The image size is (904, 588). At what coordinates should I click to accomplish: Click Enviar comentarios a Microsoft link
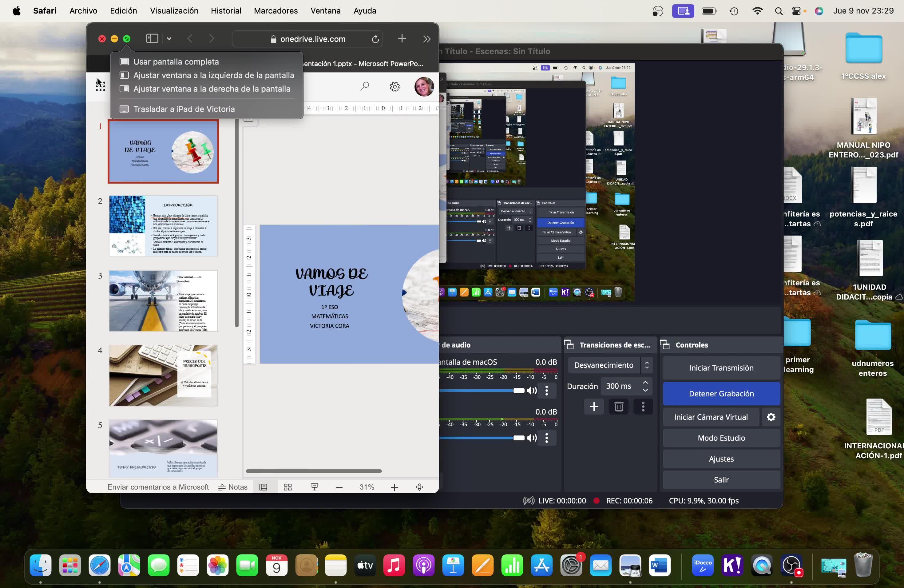[158, 487]
